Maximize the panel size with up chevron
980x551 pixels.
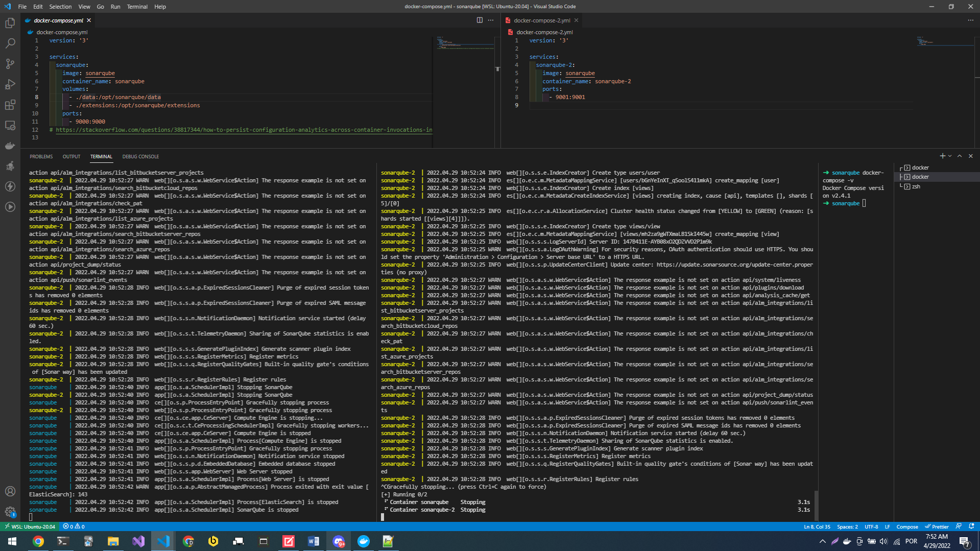tap(960, 156)
